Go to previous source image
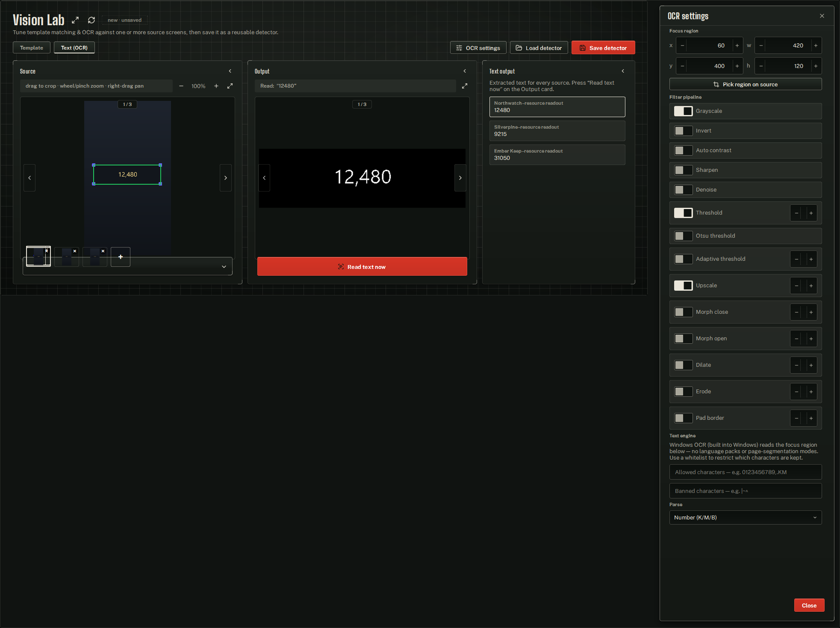Screen dimensions: 840x628 [x=29, y=178]
